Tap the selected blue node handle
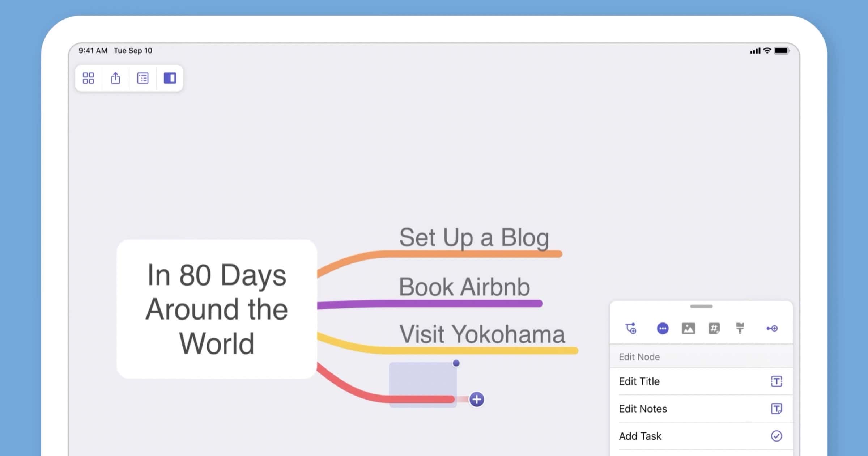This screenshot has height=456, width=868. tap(456, 362)
